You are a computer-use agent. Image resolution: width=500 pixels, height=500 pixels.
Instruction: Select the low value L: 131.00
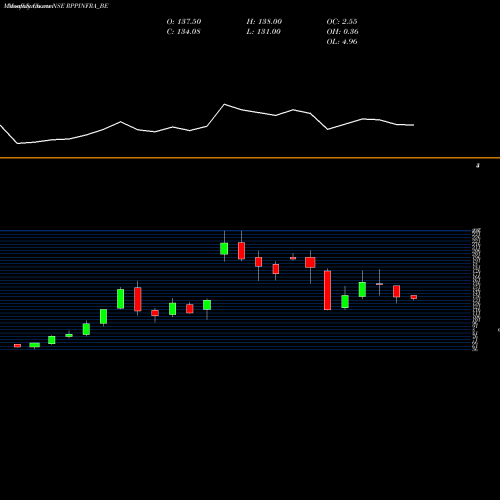pyautogui.click(x=263, y=32)
